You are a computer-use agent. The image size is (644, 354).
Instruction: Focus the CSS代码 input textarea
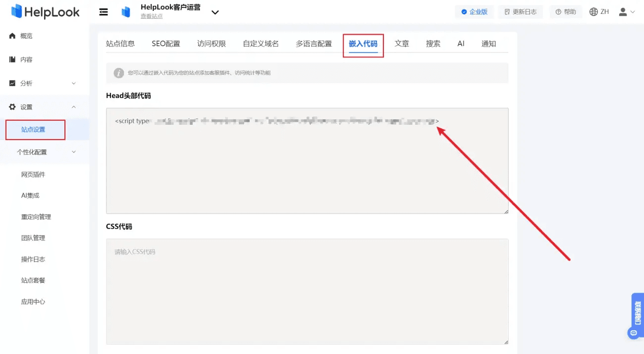307,292
